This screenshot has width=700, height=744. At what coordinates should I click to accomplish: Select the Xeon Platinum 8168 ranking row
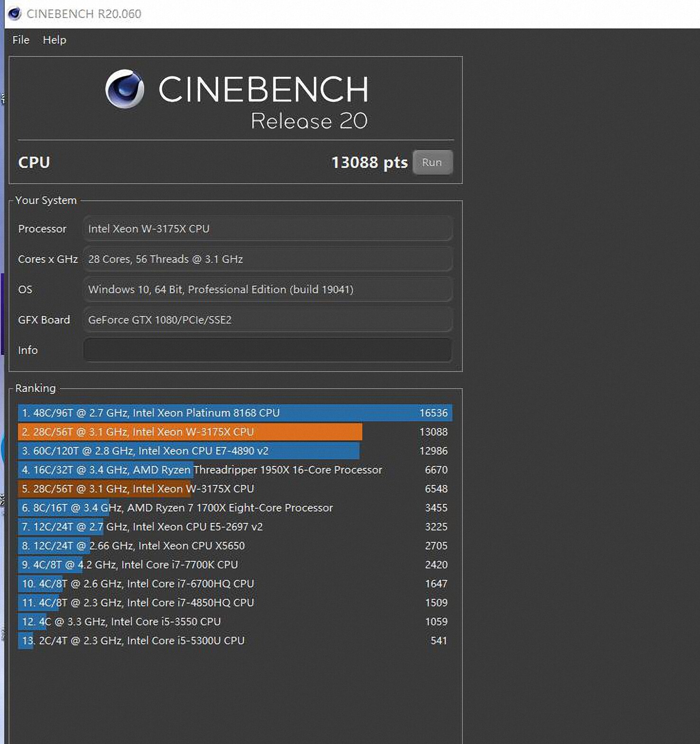coord(235,413)
